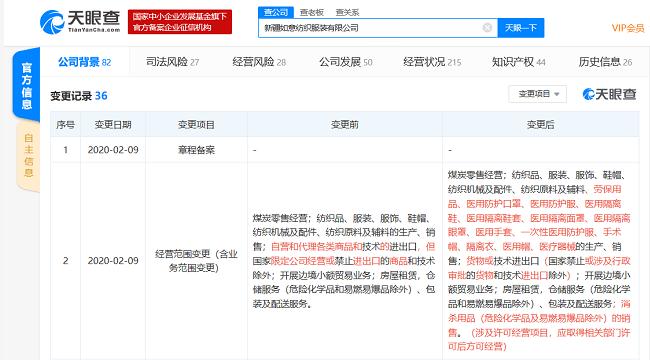Select the 官方信息 side tab

click(27, 85)
